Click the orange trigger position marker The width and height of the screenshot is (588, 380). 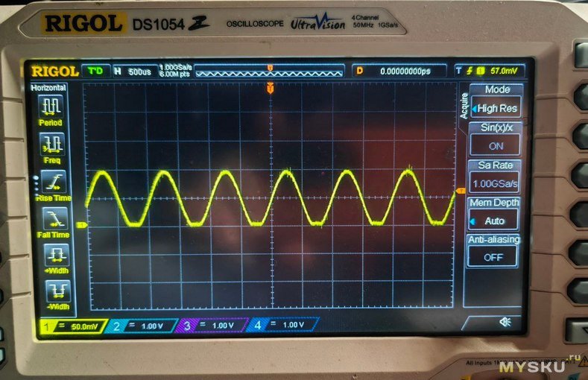tap(270, 89)
